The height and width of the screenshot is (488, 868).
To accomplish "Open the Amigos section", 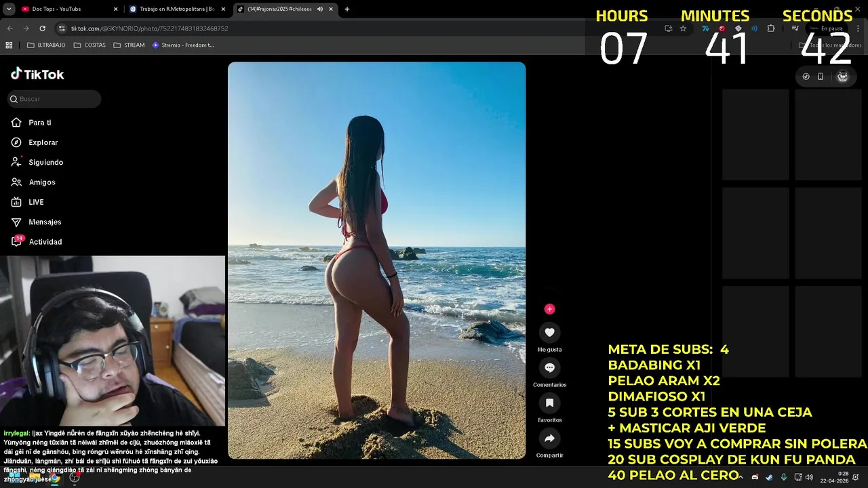I will (x=33, y=182).
